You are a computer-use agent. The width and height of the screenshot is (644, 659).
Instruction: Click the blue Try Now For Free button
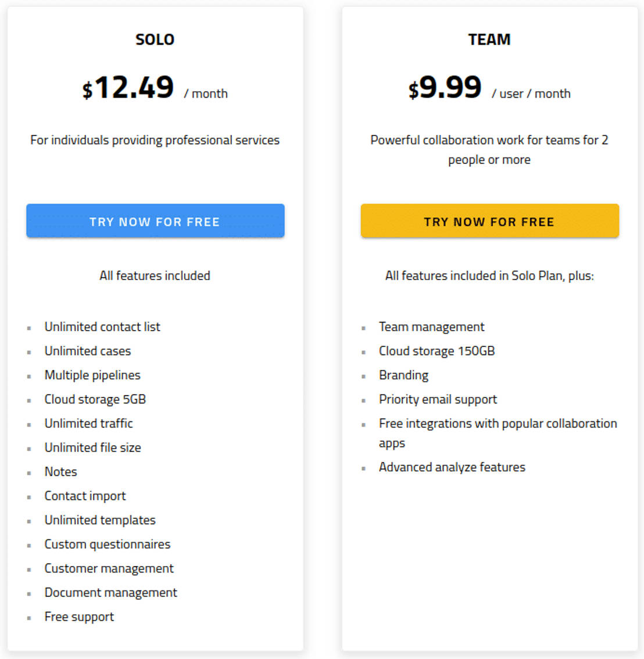coord(155,221)
